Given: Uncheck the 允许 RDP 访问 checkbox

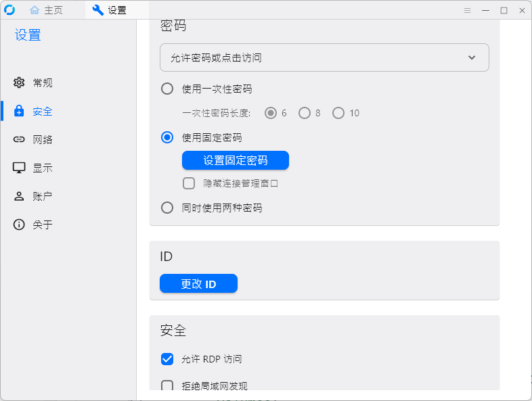Looking at the screenshot, I should (x=167, y=359).
